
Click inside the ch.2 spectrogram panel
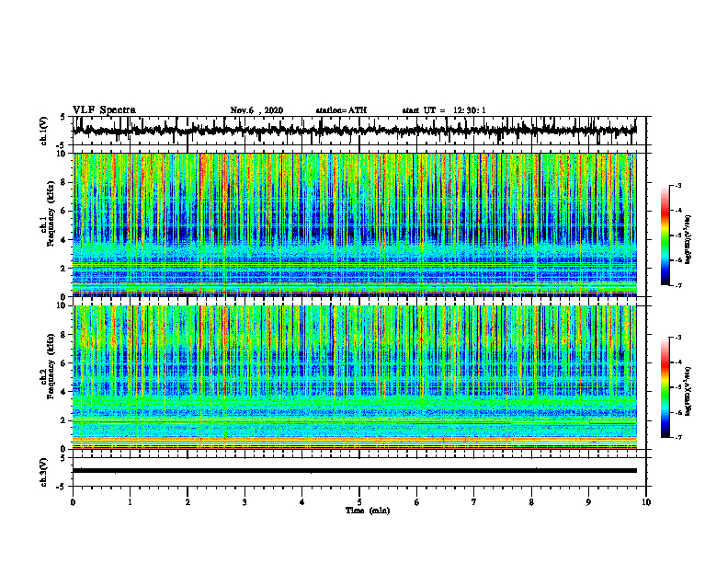(x=354, y=377)
